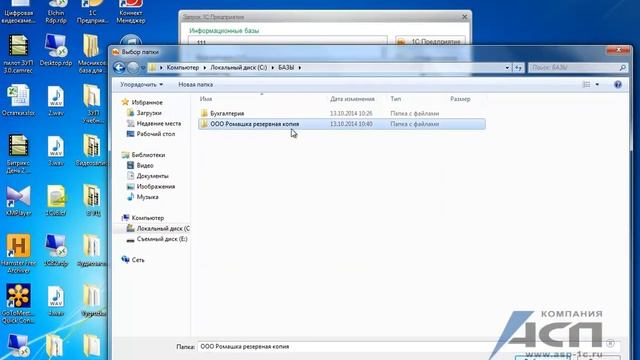
Task: Change the view mode icon
Action: [586, 84]
